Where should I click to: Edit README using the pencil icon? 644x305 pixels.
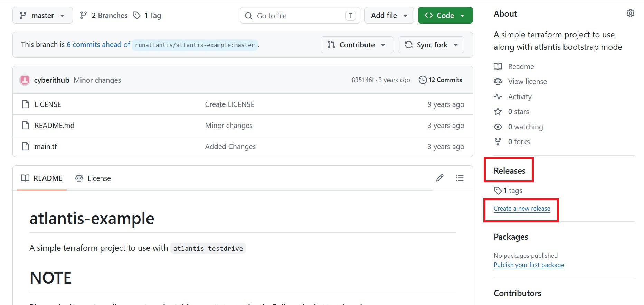pyautogui.click(x=440, y=178)
